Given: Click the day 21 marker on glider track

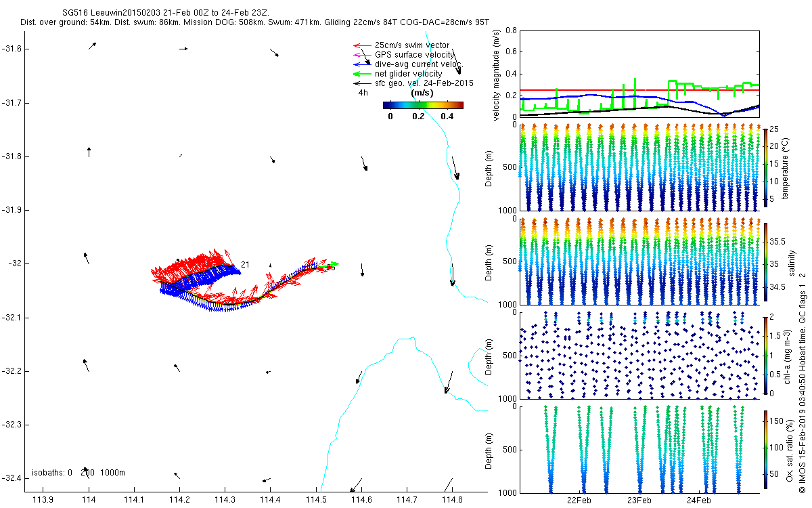Looking at the screenshot, I should pos(244,264).
